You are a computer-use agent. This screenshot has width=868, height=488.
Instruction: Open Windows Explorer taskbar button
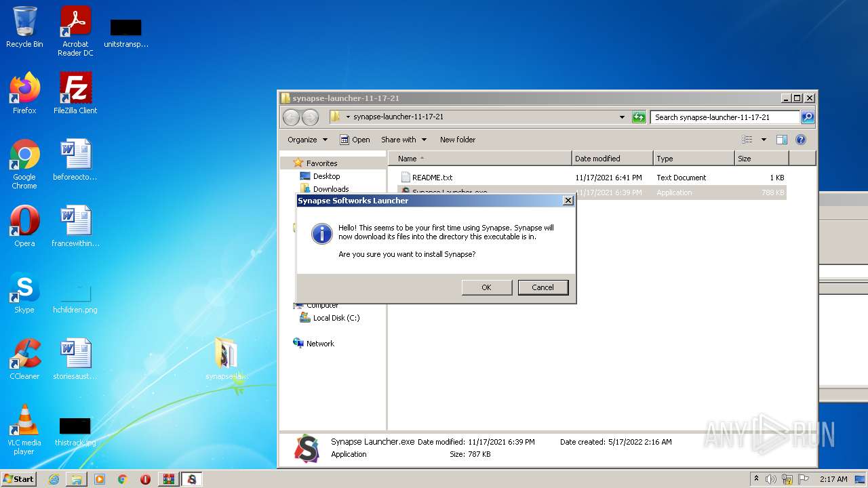click(x=77, y=479)
